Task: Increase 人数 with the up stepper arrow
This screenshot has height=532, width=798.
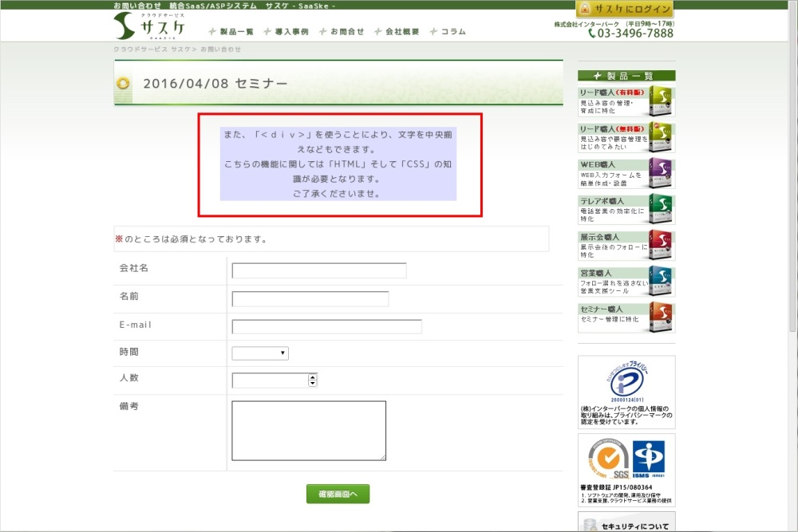Action: (x=312, y=377)
